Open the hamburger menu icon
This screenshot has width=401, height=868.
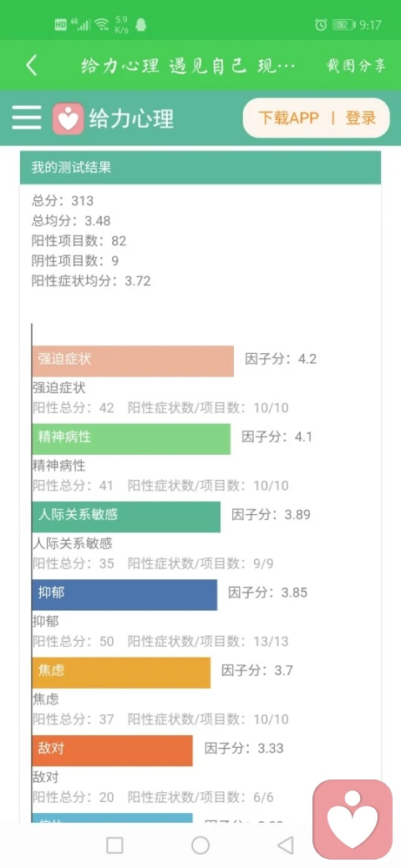click(27, 118)
